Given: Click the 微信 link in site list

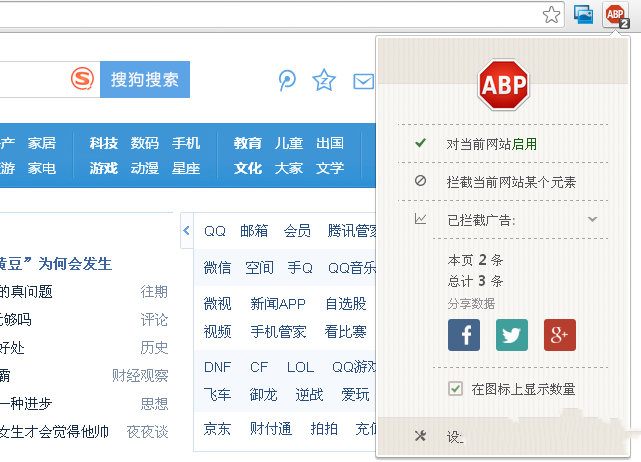Looking at the screenshot, I should click(217, 267).
